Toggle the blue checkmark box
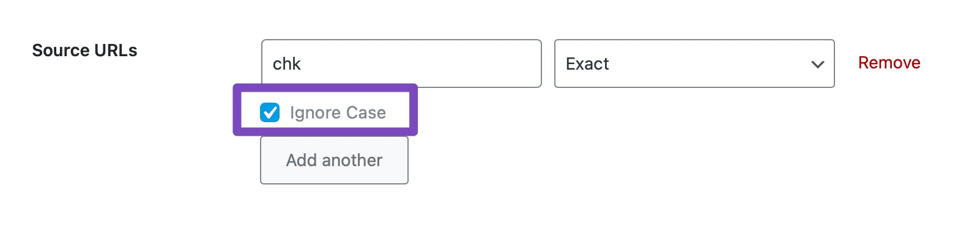Screen dimensions: 980x237 (270, 112)
